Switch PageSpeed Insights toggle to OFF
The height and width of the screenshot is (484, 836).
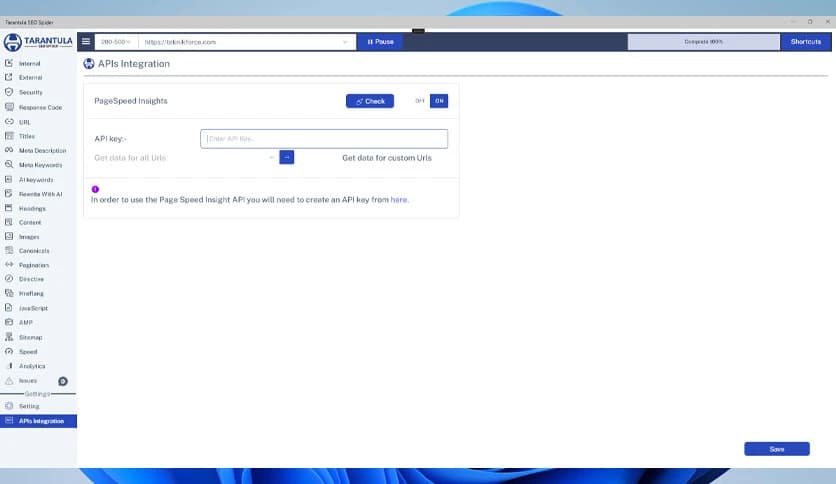(420, 101)
